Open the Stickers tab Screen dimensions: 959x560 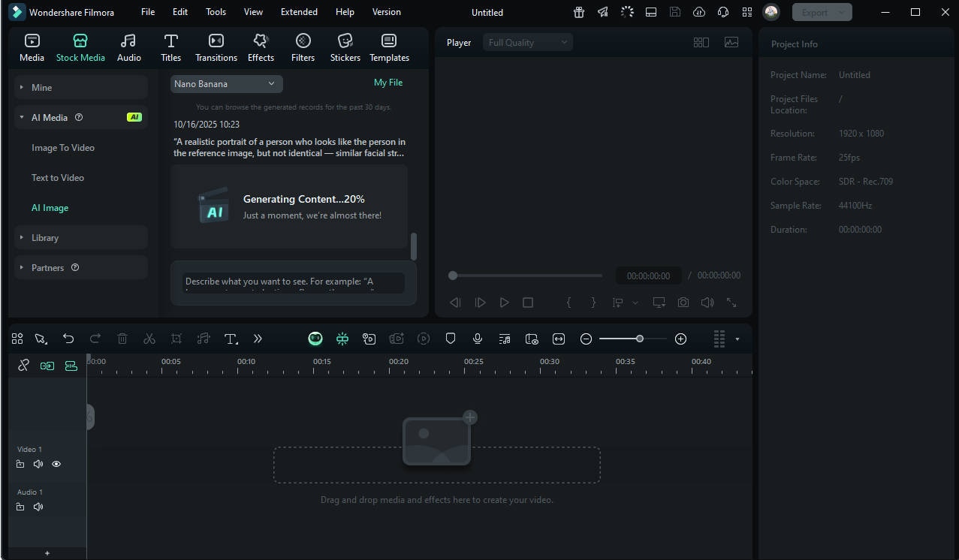tap(345, 47)
